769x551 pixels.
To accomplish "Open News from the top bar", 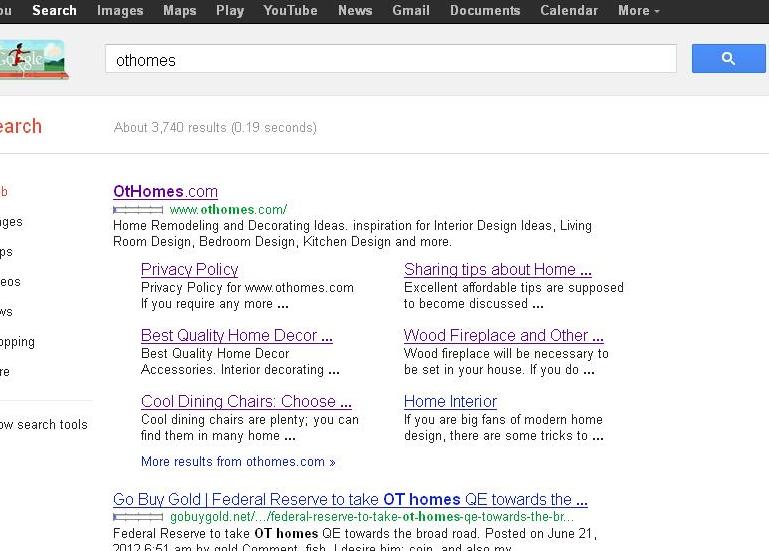I will pyautogui.click(x=355, y=10).
